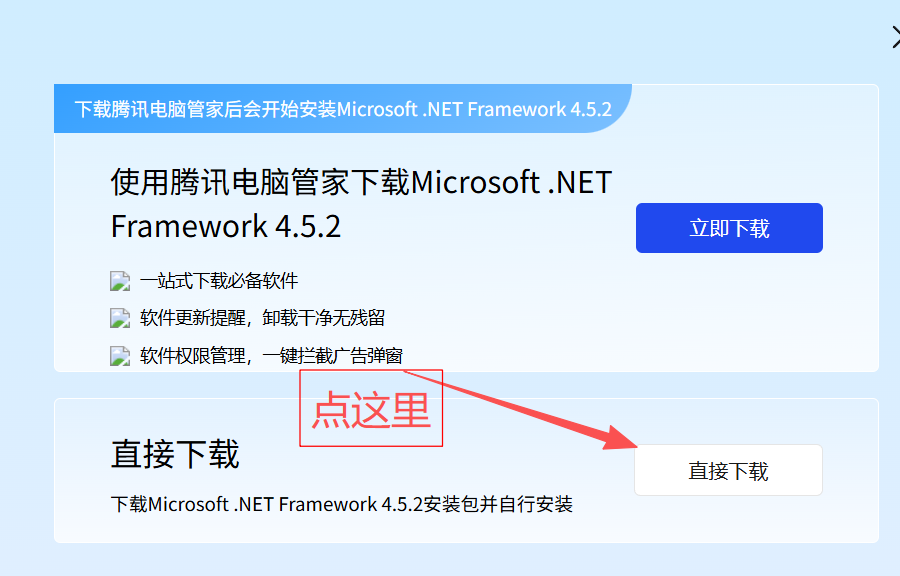The image size is (900, 576).
Task: Click the icon beside 软件更新提醒
Action: coord(120,318)
